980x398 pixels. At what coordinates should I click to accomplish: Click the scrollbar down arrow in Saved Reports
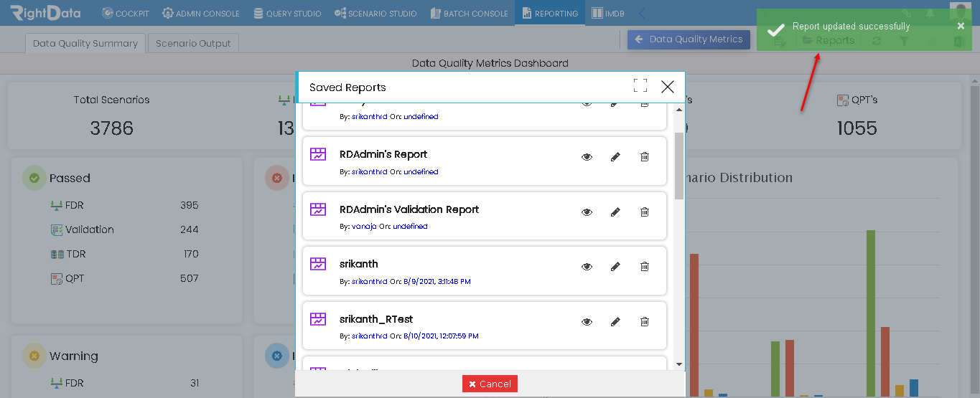click(x=679, y=364)
